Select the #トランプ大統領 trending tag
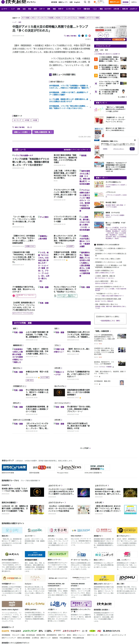This screenshot has height=644, width=139. pos(47,18)
